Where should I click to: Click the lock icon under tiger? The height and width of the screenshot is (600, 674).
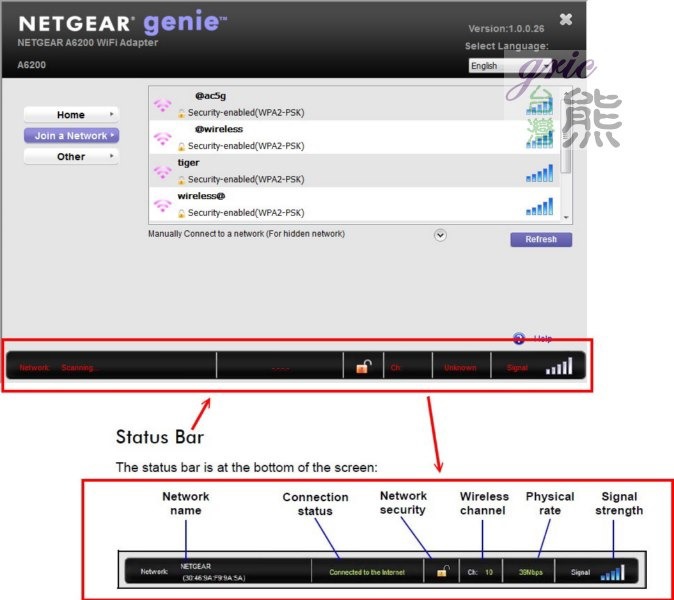coord(181,180)
